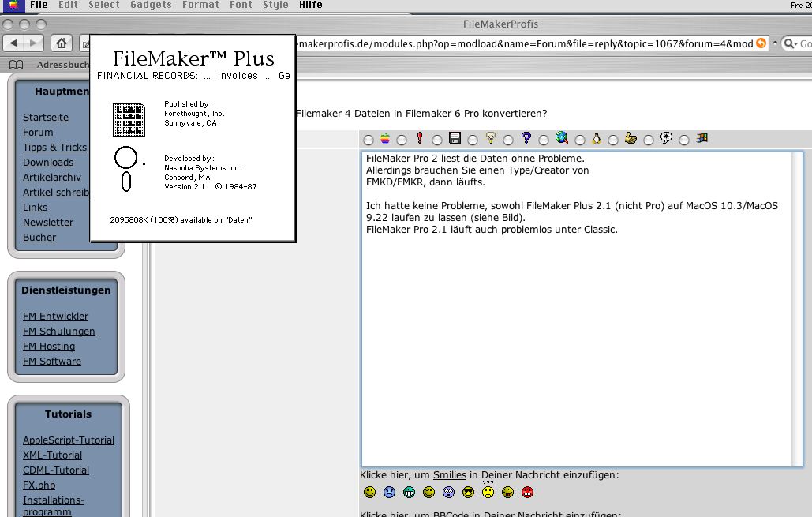The height and width of the screenshot is (517, 812).
Task: Insert the green big-grin smiley
Action: click(x=409, y=492)
